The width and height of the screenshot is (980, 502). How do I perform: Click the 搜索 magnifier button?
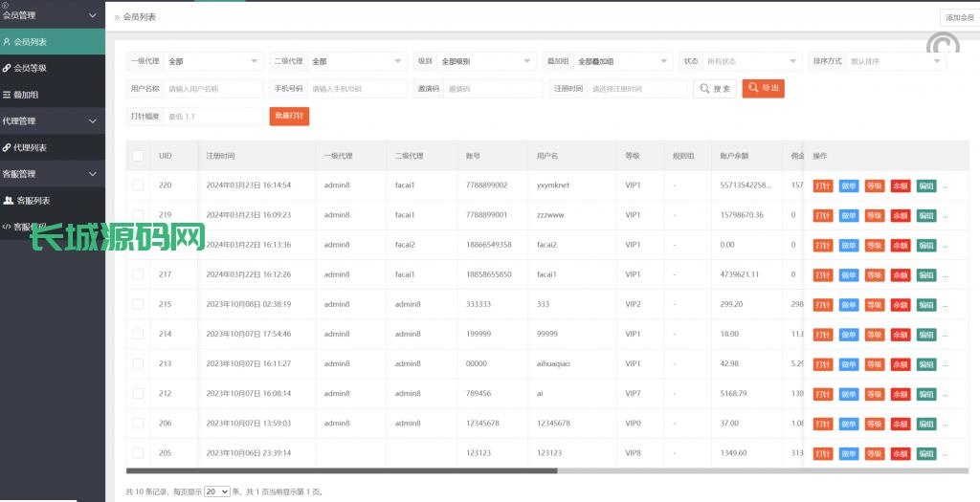coord(715,88)
